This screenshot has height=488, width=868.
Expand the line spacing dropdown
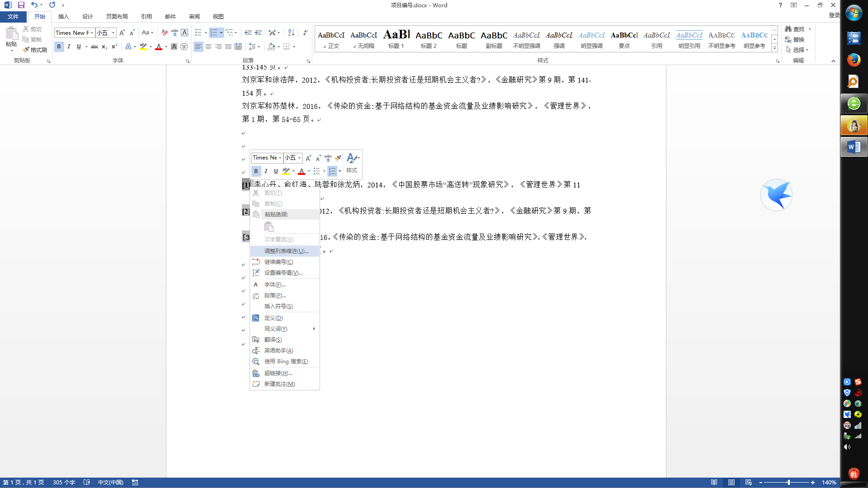click(259, 47)
